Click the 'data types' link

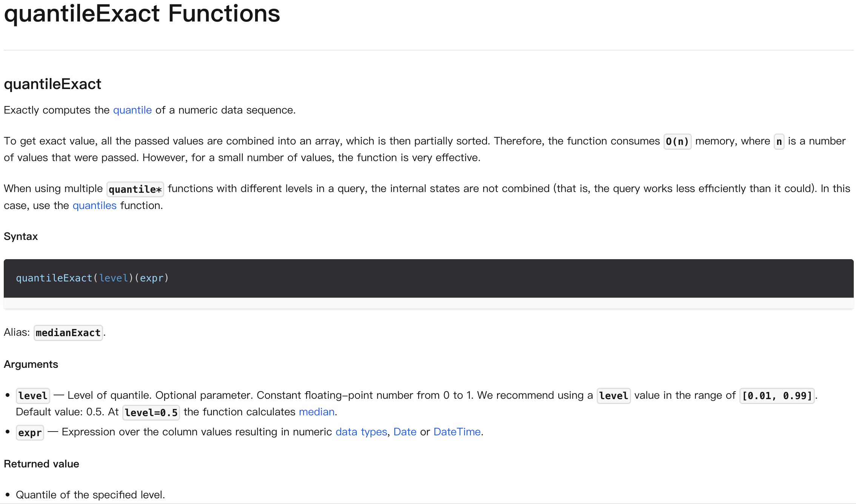tap(361, 432)
